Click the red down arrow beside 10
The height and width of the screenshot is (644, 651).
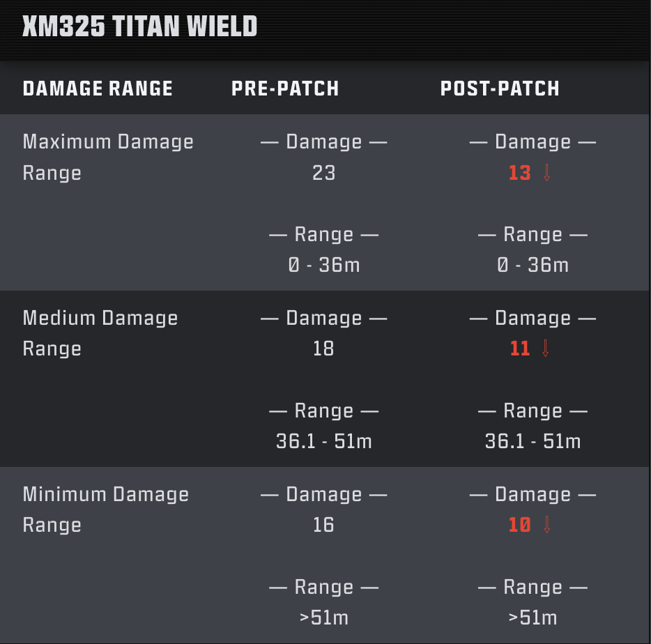(546, 525)
